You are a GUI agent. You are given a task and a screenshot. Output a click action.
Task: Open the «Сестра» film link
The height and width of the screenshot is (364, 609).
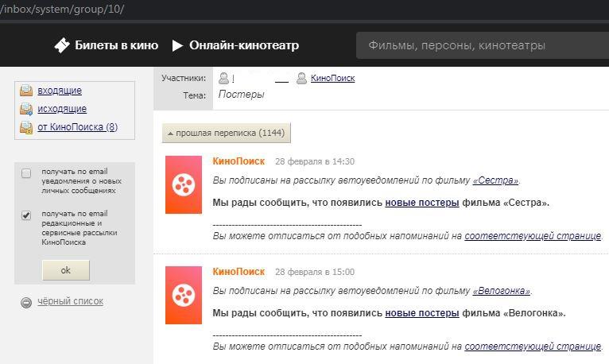point(495,180)
